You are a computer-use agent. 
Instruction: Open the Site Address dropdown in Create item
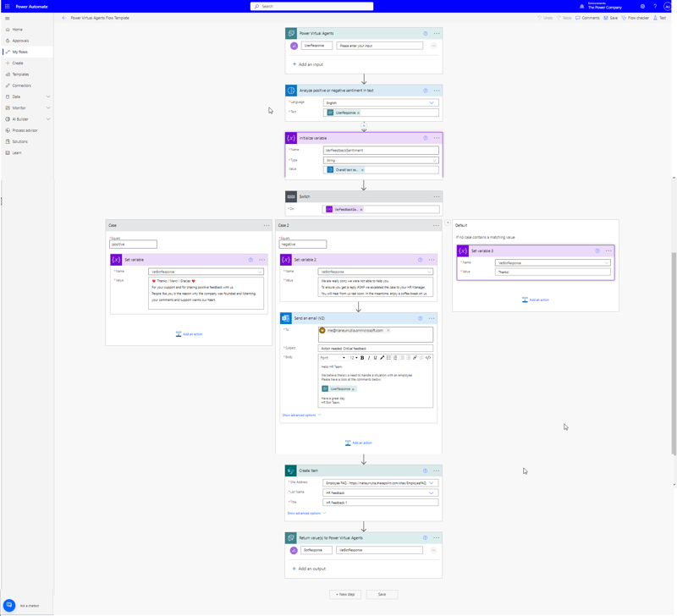380,483
